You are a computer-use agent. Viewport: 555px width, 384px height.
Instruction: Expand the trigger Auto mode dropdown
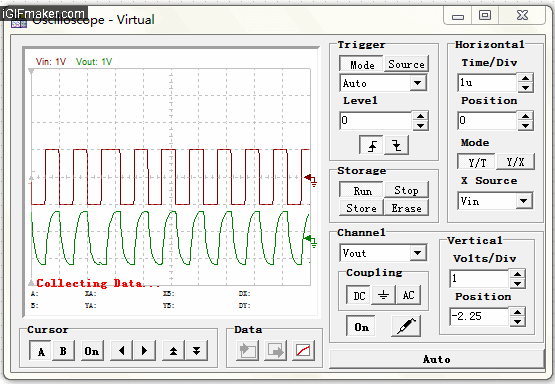coord(418,83)
